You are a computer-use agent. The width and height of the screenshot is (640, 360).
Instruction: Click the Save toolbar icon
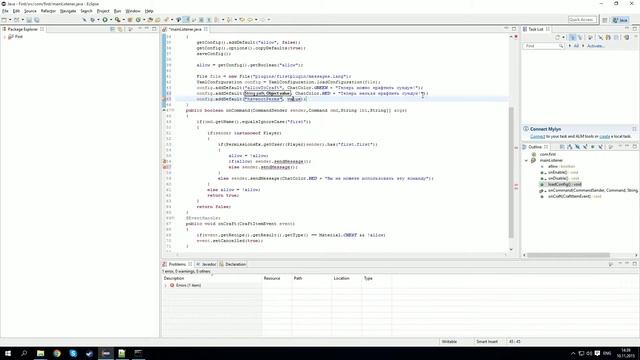point(29,20)
